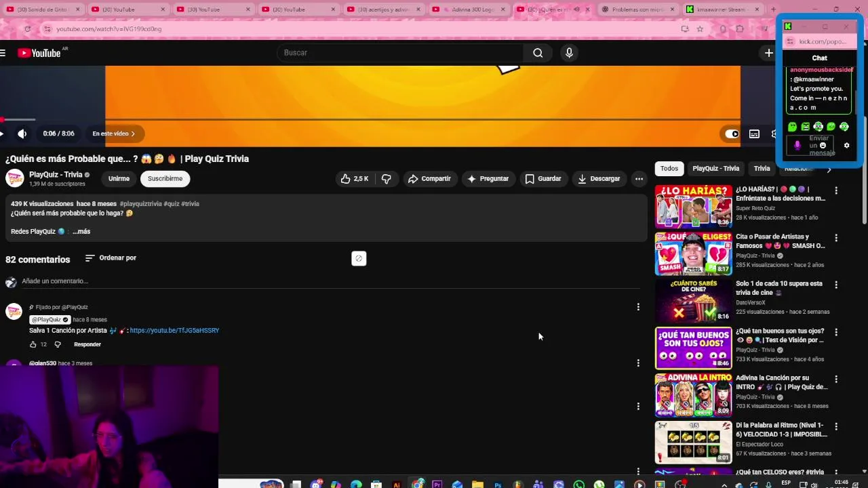Viewport: 868px width, 488px height.
Task: Open emoji picker in Kick message box
Action: click(x=823, y=145)
